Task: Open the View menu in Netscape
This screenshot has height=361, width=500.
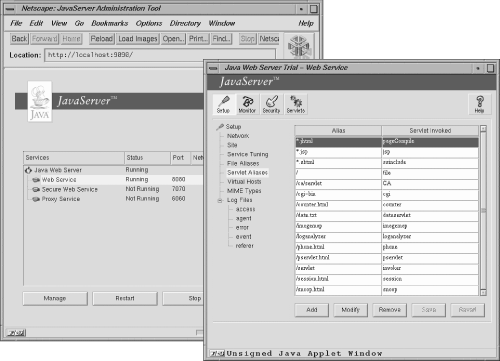Action: coord(59,23)
